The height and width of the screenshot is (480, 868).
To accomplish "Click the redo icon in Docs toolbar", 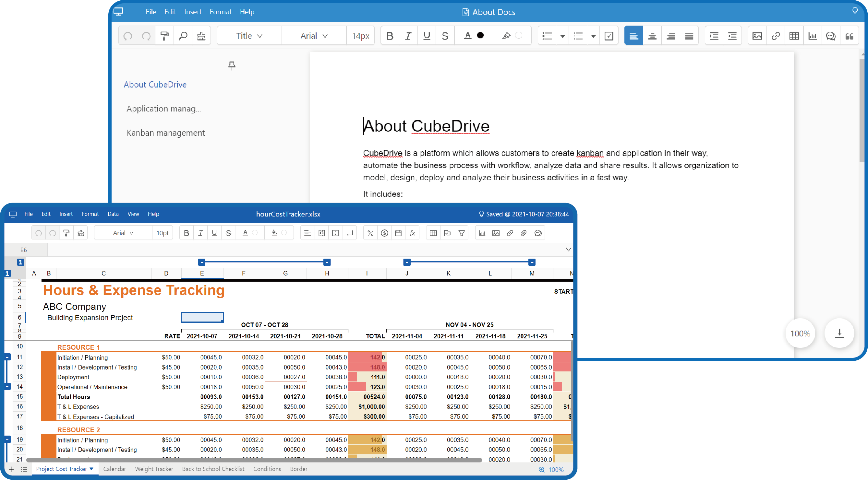I will click(146, 36).
